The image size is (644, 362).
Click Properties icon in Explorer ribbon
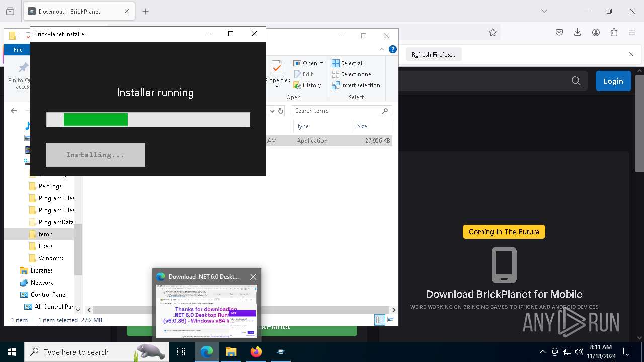pos(277,68)
